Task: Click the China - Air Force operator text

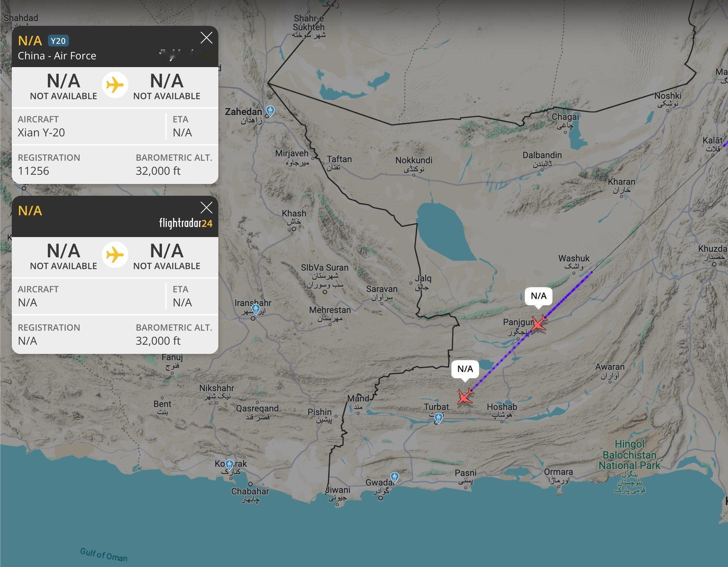Action: coord(57,56)
